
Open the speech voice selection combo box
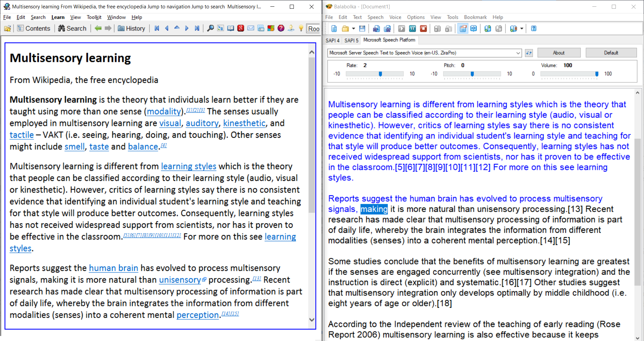point(425,53)
